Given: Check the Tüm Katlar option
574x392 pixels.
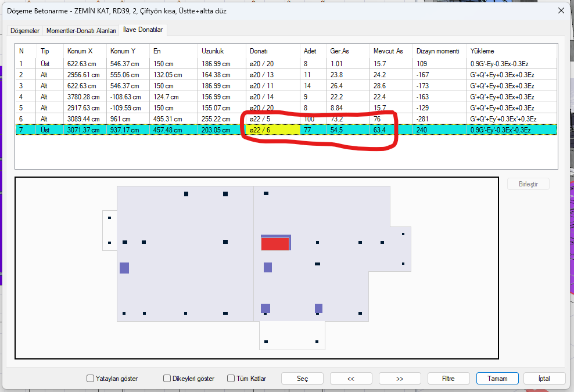Looking at the screenshot, I should click(x=231, y=379).
